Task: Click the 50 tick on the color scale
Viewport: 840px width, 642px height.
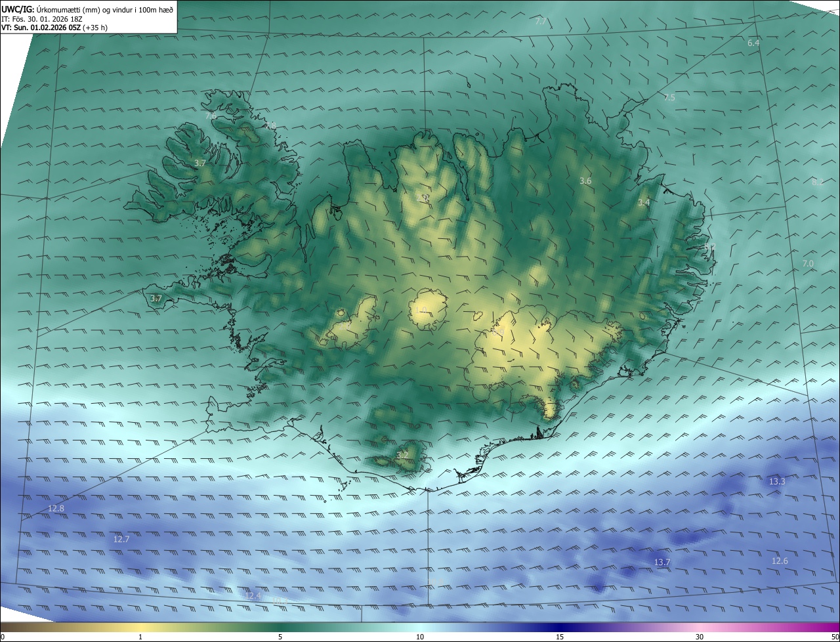Action: (x=835, y=637)
